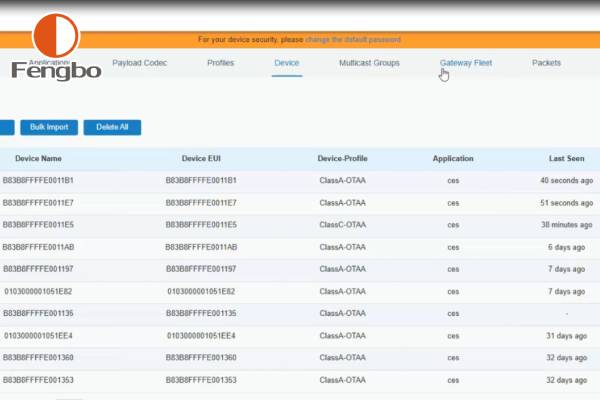
Task: Open the Payload Codec tab
Action: 139,63
